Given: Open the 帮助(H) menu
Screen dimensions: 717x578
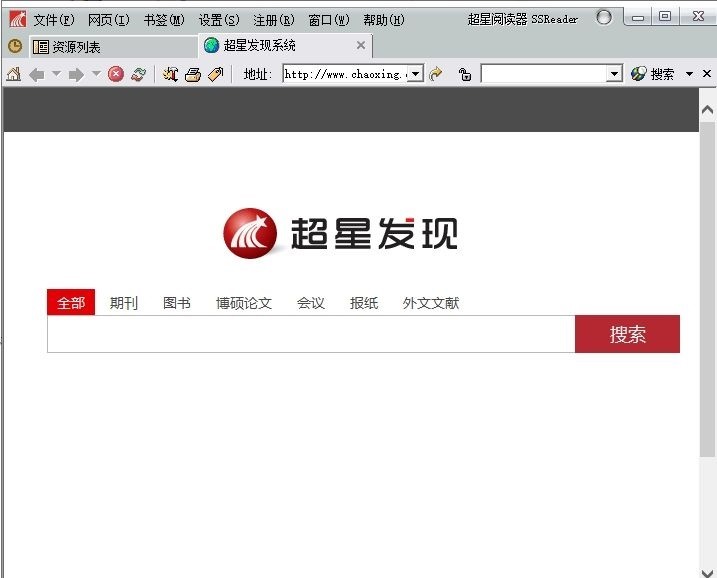Looking at the screenshot, I should click(x=384, y=20).
